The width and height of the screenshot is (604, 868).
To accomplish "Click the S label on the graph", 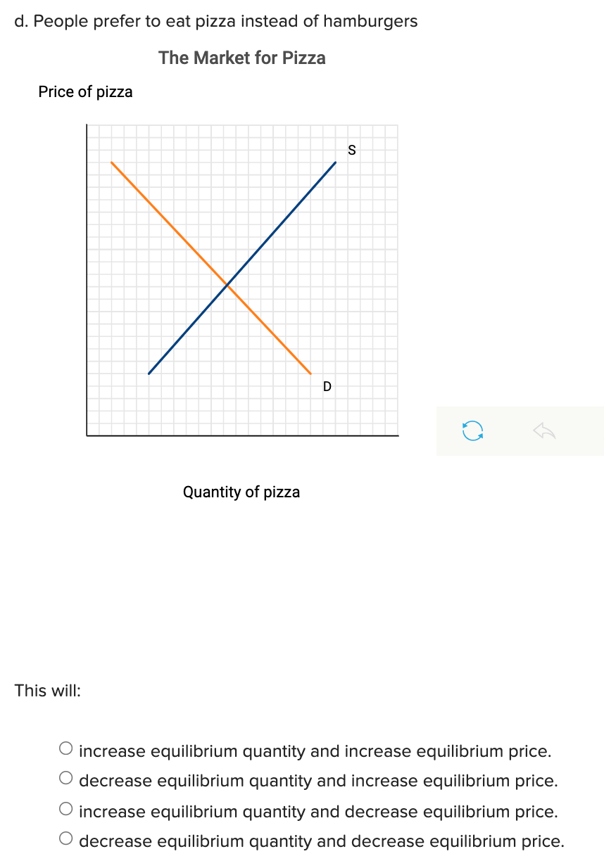I will [x=351, y=150].
